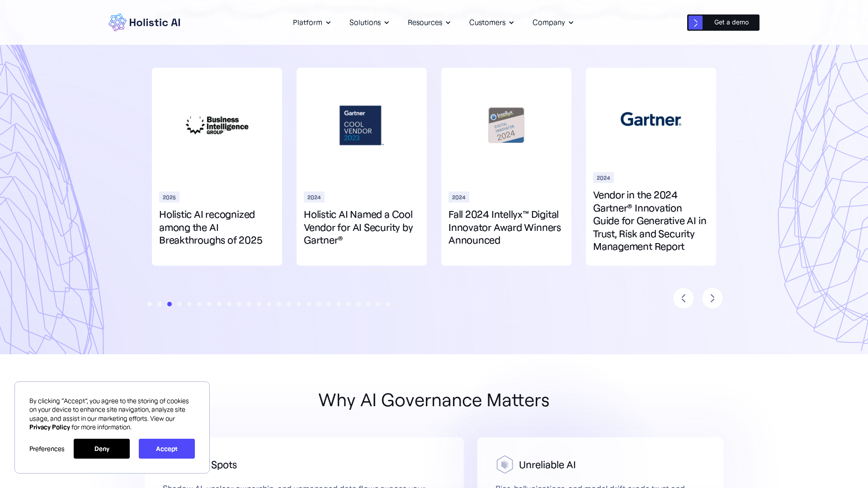
Task: Click the Gartner logo on the 2024 card
Action: (651, 120)
